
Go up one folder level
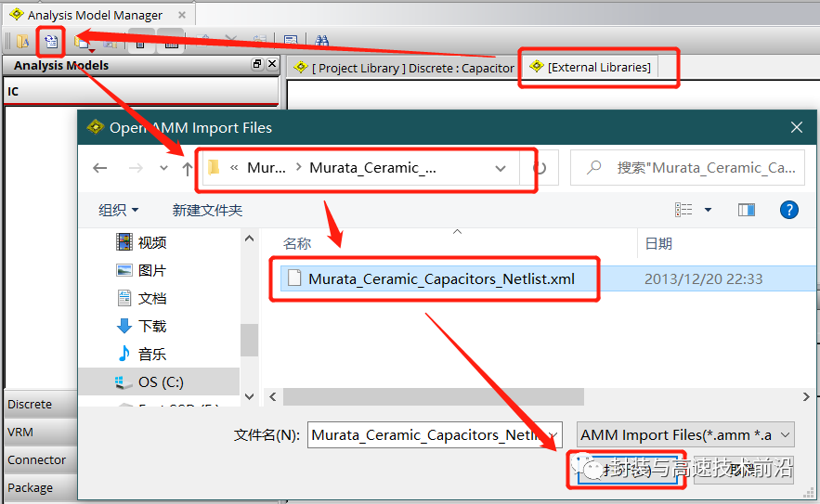187,168
